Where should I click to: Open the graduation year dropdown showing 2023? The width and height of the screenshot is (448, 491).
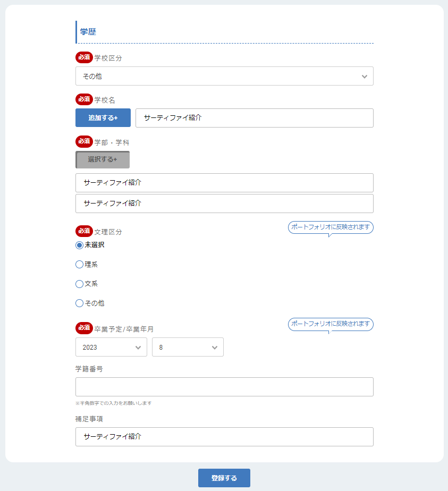click(x=111, y=347)
